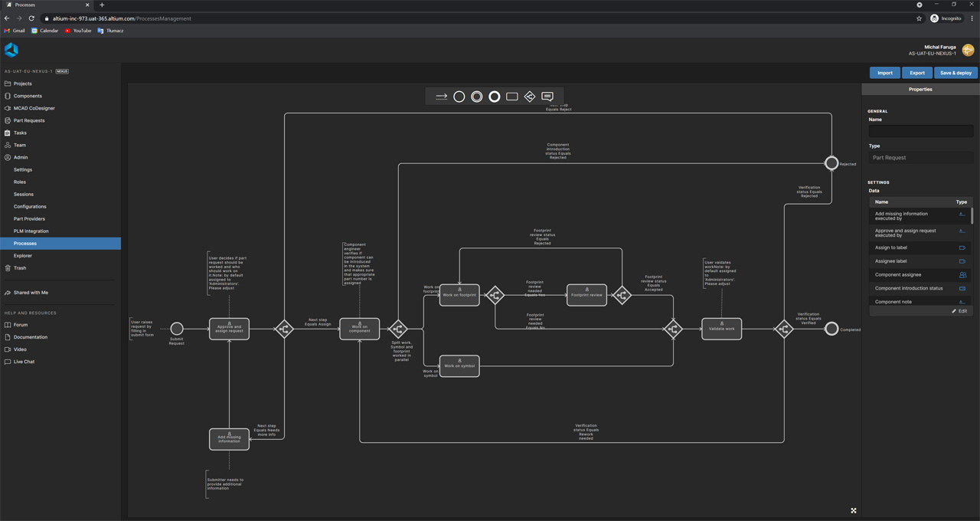Click the user avatar icon
The image size is (980, 521).
[x=969, y=50]
